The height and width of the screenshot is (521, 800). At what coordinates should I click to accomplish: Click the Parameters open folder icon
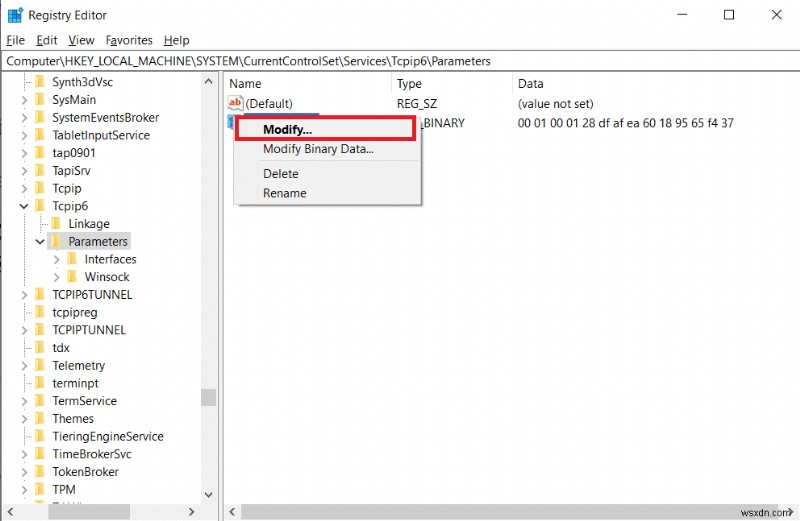pos(57,241)
